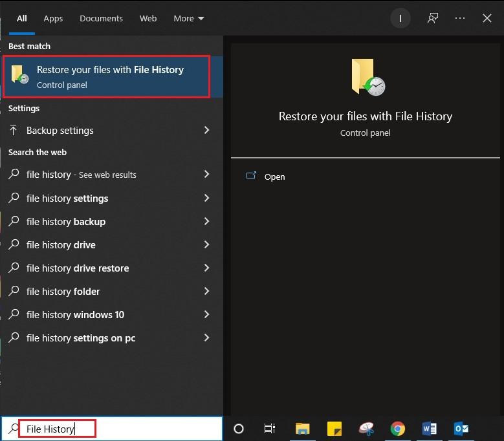The height and width of the screenshot is (441, 504).
Task: Select 'file history - See web results' suggestion
Action: pos(112,175)
